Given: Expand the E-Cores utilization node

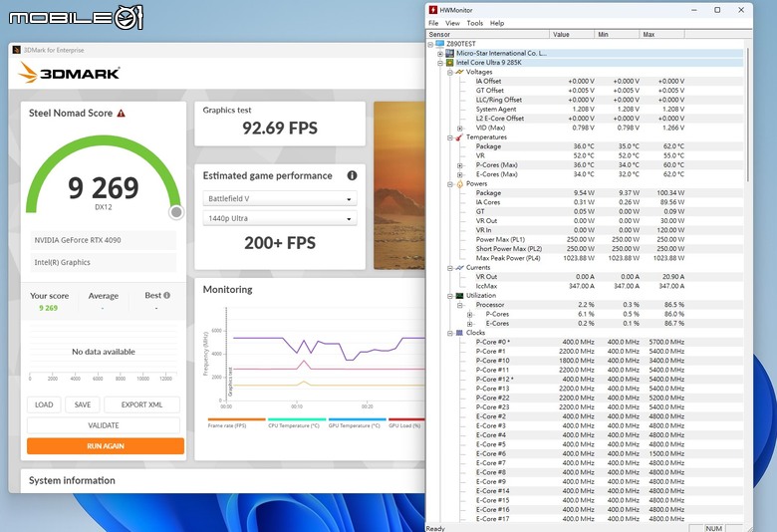Looking at the screenshot, I should (469, 324).
